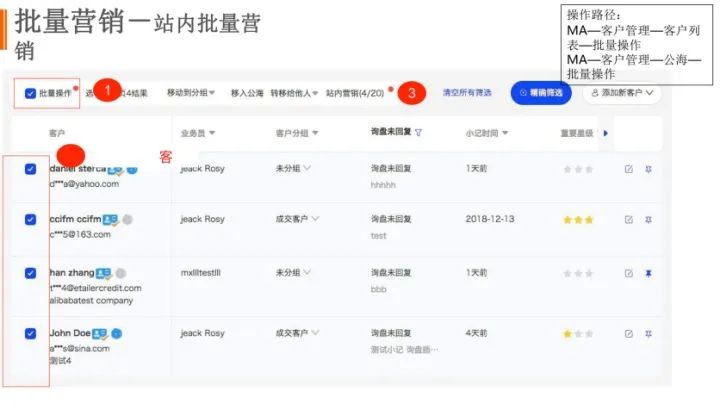720x410 pixels.
Task: Click the blue status icon beside daniel sterca
Action: pos(132,170)
